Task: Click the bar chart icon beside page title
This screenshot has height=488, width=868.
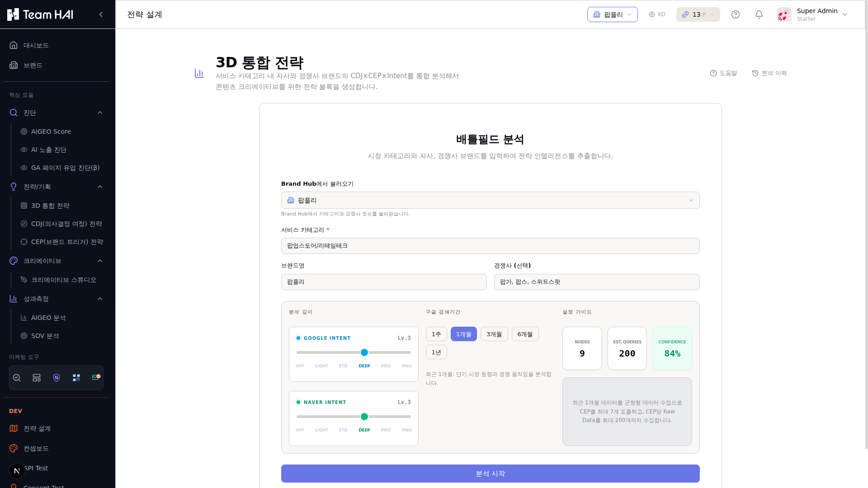Action: tap(199, 73)
